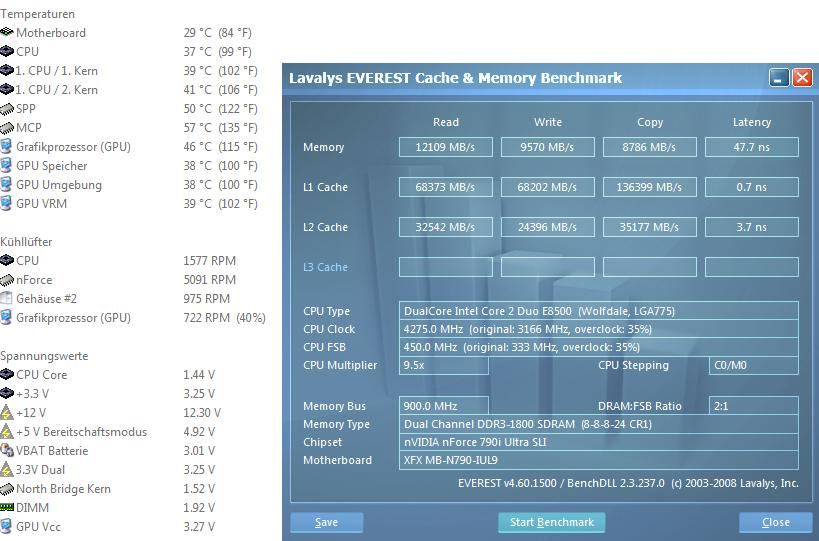Click the GPU Speicher icon
This screenshot has width=819, height=541.
pos(6,166)
